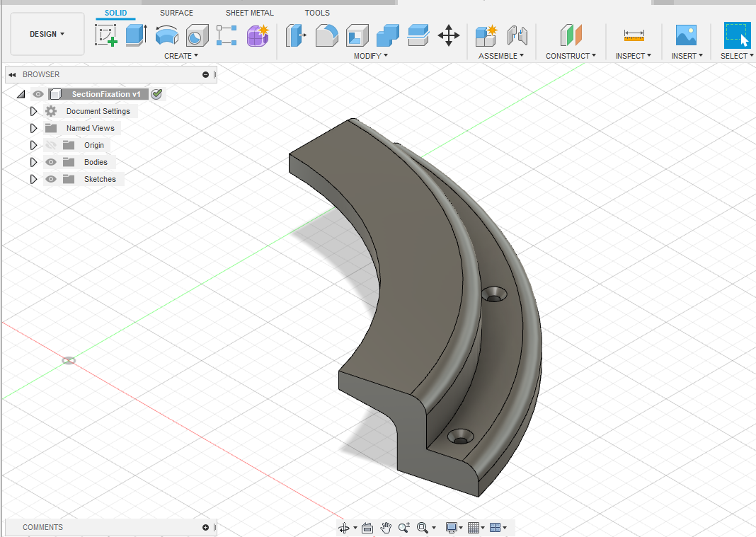Select the Pan hand tool
Screen dimensions: 756x537
pos(386,528)
